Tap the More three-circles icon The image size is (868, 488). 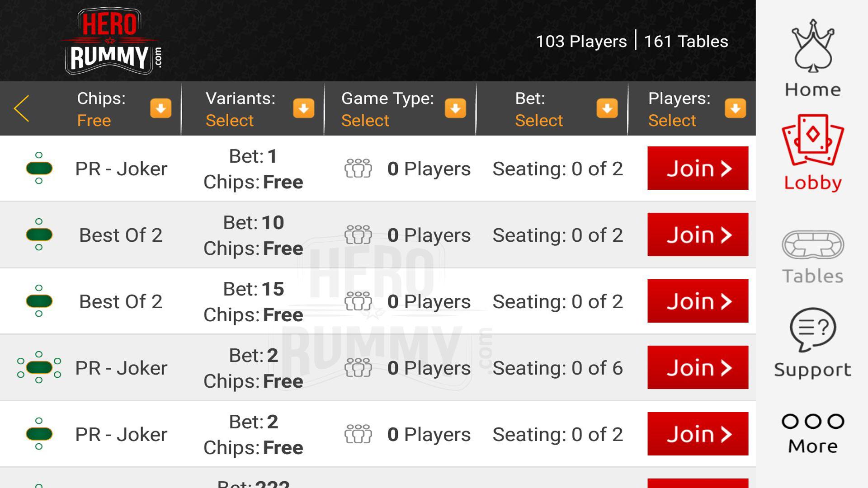pos(812,421)
